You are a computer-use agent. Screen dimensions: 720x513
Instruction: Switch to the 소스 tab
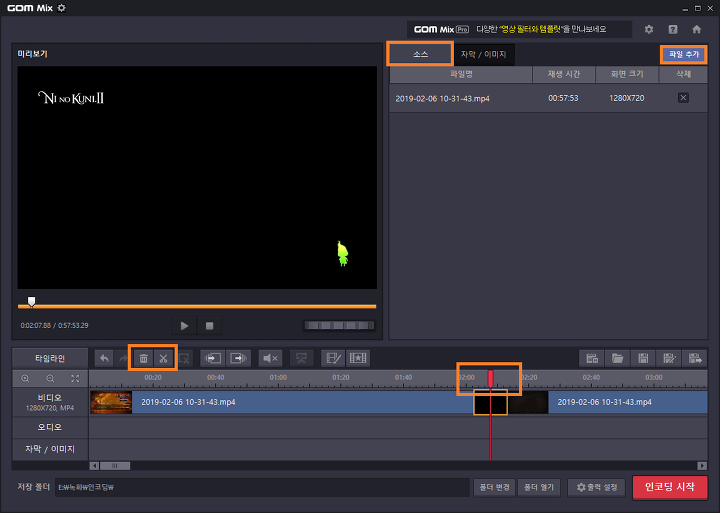[x=420, y=54]
